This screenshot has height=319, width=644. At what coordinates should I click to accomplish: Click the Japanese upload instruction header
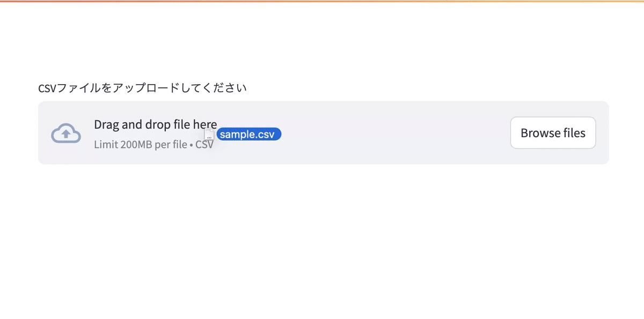[x=142, y=87]
